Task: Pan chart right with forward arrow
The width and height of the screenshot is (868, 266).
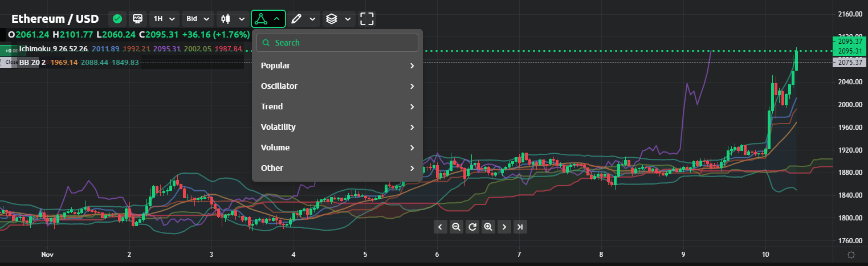Action: coord(504,227)
